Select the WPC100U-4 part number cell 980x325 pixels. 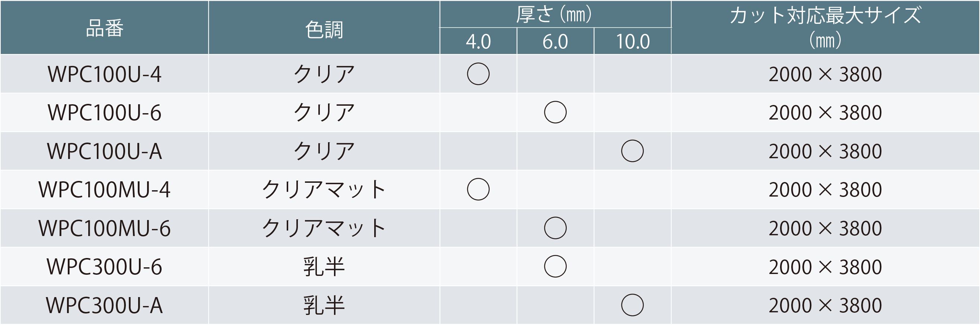[105, 74]
